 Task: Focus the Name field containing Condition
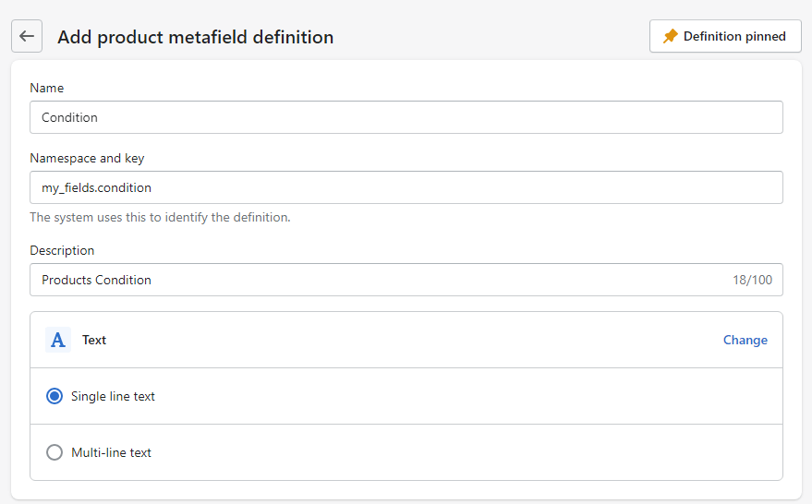[x=406, y=117]
